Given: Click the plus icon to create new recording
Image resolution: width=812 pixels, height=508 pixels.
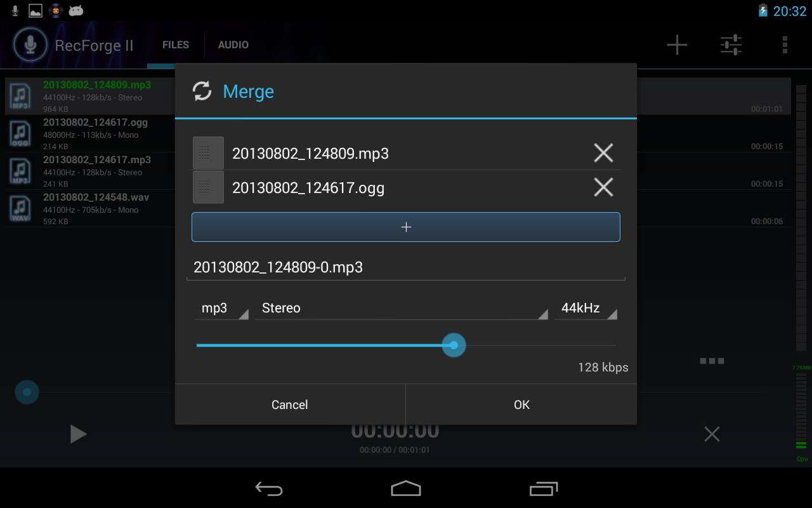Looking at the screenshot, I should [676, 44].
